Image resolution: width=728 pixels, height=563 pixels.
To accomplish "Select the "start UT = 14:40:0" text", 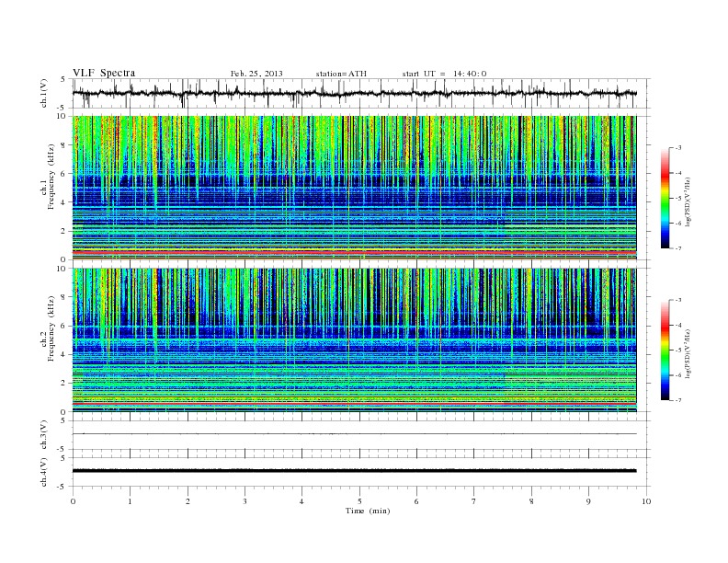I will pyautogui.click(x=444, y=74).
